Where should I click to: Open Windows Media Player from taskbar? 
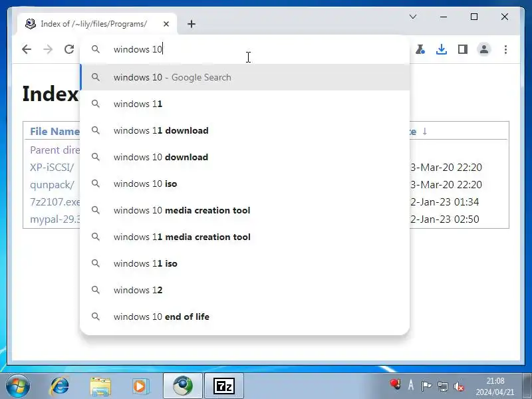pyautogui.click(x=140, y=386)
